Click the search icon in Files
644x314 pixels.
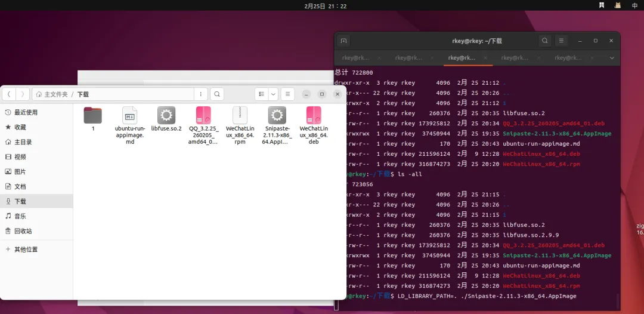tap(217, 94)
